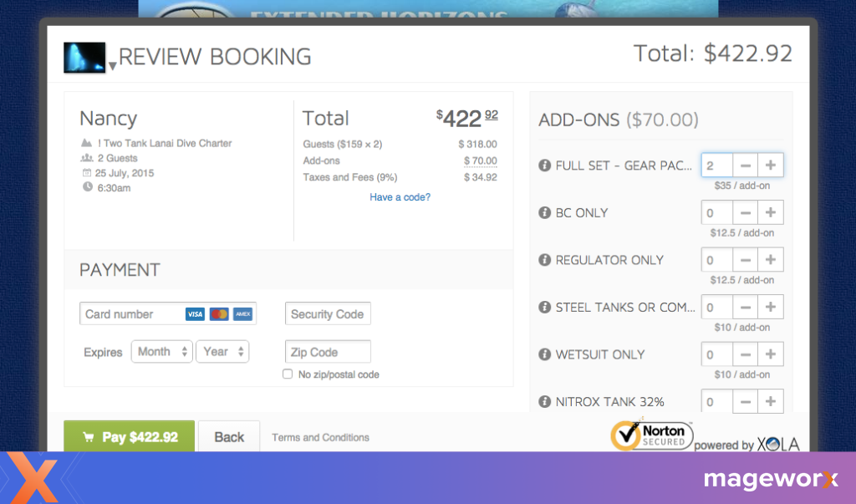The width and height of the screenshot is (856, 504).
Task: Click the Back button
Action: pos(229,437)
